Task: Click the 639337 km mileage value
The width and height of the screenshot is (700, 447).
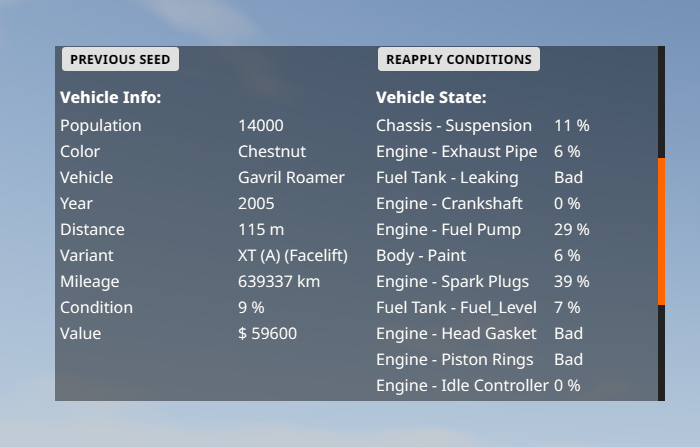Action: point(279,282)
